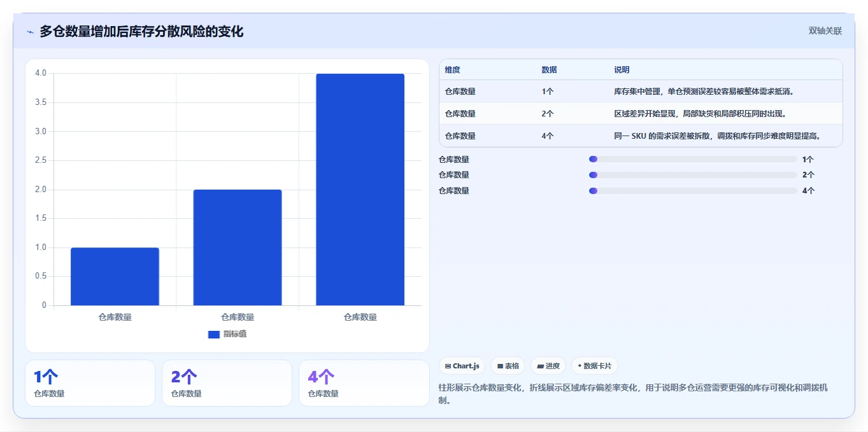Viewport: 868px width, 432px height.
Task: Click the table cell showing 2个
Action: click(548, 114)
